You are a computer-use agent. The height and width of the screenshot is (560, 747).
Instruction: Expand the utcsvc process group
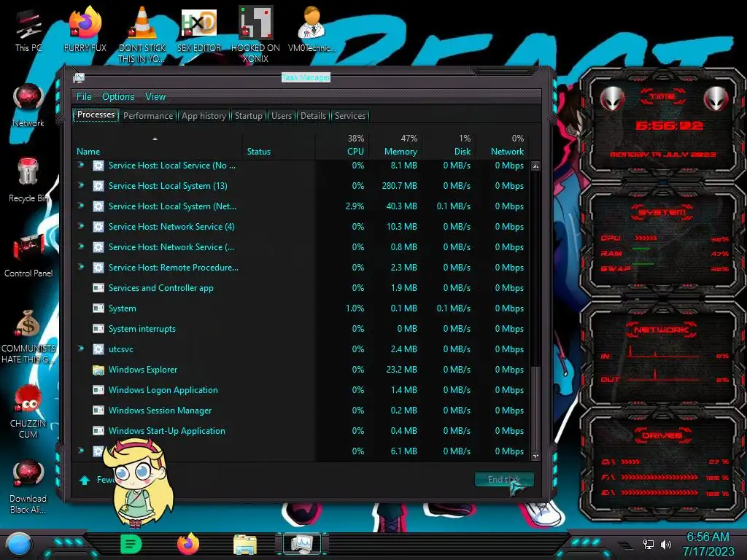pos(81,349)
